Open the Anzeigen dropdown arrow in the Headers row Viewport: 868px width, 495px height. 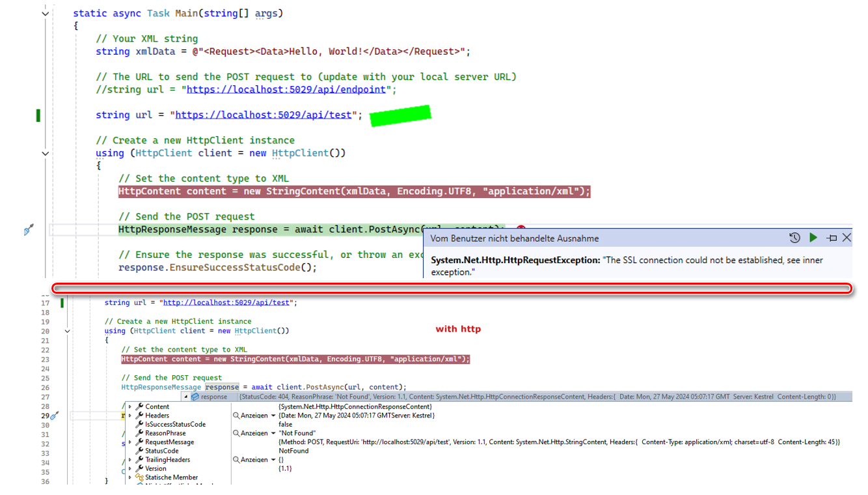(273, 415)
